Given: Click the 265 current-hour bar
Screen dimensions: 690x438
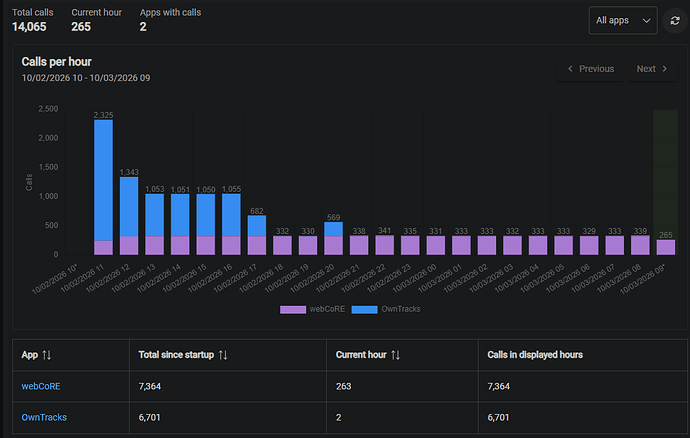Looking at the screenshot, I should pyautogui.click(x=666, y=247).
